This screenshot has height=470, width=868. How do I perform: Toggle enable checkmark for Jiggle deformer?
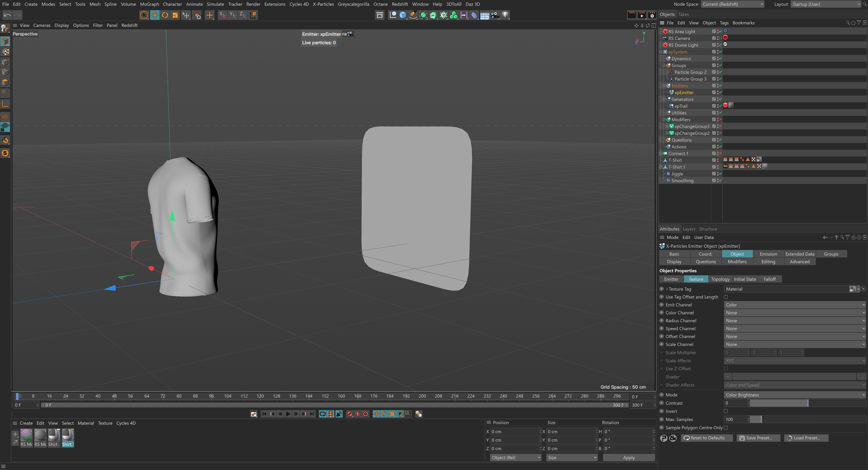(720, 174)
